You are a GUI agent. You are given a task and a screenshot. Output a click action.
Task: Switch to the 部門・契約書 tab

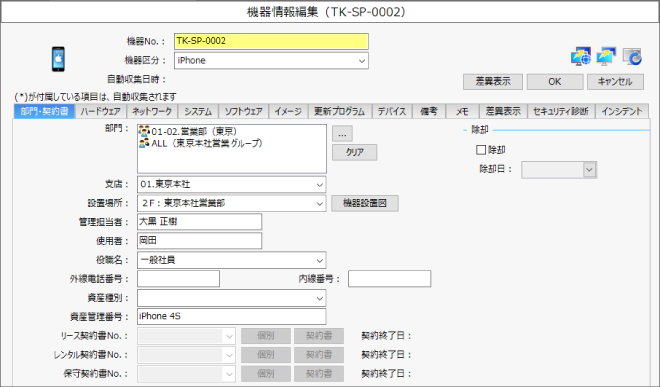tap(44, 111)
